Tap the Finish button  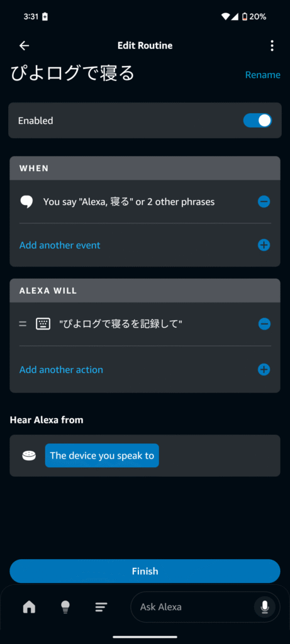click(145, 571)
